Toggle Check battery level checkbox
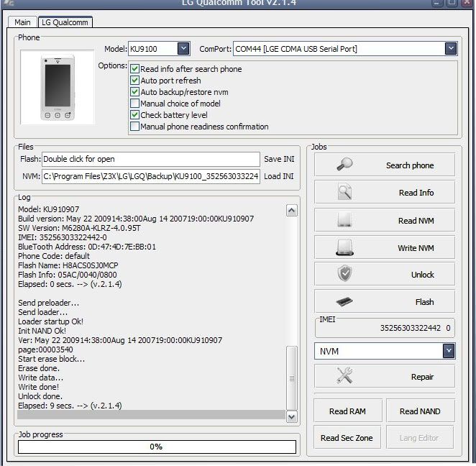This screenshot has height=466, width=476. (134, 115)
